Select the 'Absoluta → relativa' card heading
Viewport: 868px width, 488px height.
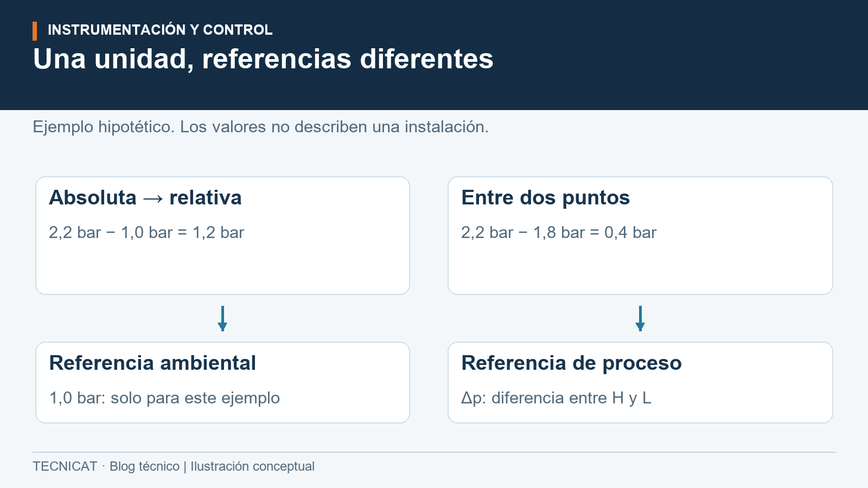pyautogui.click(x=145, y=198)
